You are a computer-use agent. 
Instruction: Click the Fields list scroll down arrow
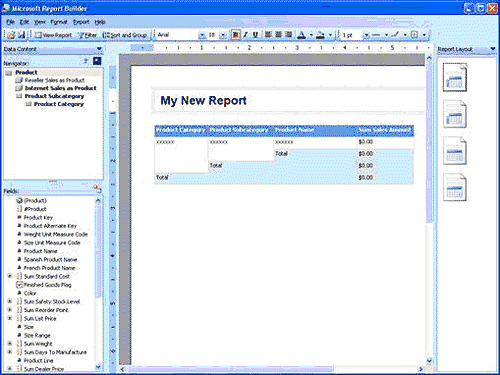[x=98, y=367]
